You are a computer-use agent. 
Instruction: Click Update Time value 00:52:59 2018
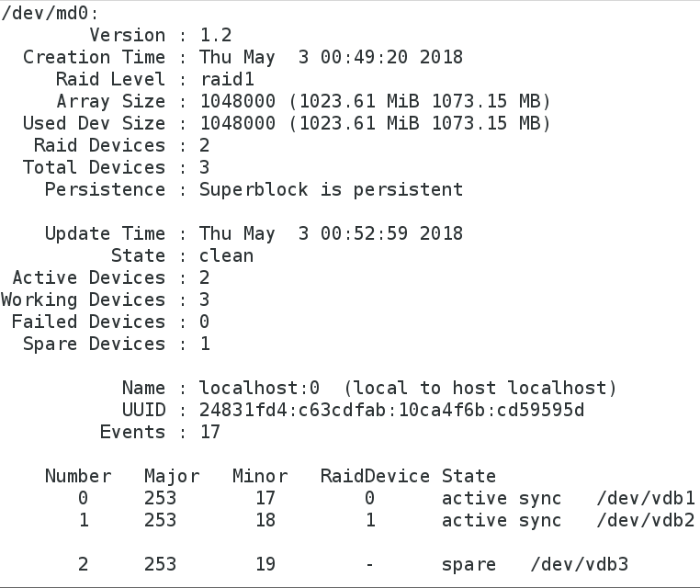391,233
